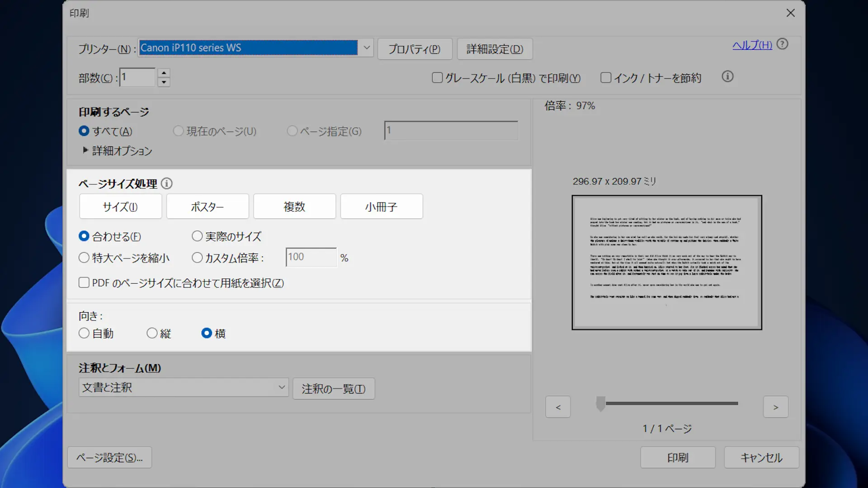Select the 'カスタム倍率' radio button
This screenshot has width=868, height=488.
197,258
